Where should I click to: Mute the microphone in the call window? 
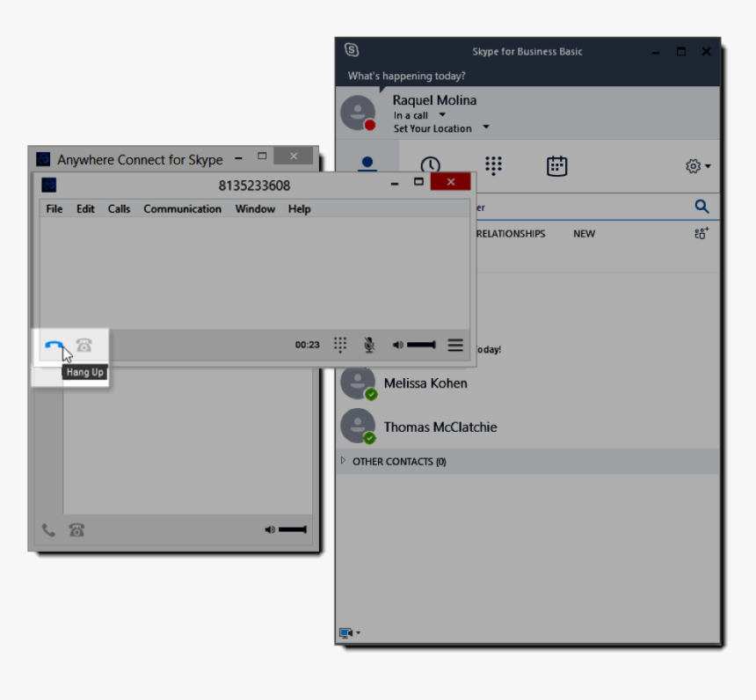click(369, 345)
